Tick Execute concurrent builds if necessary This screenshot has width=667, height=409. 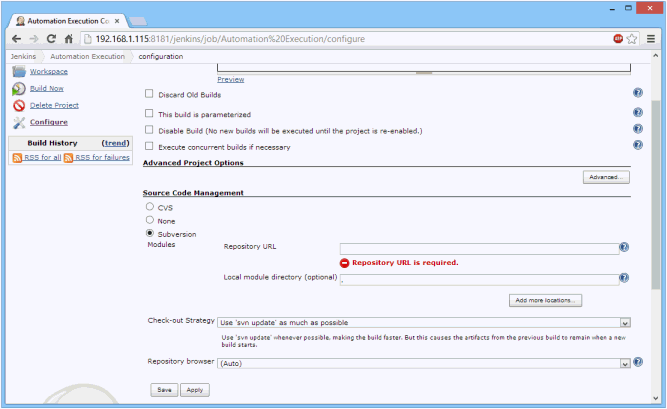[x=149, y=146]
